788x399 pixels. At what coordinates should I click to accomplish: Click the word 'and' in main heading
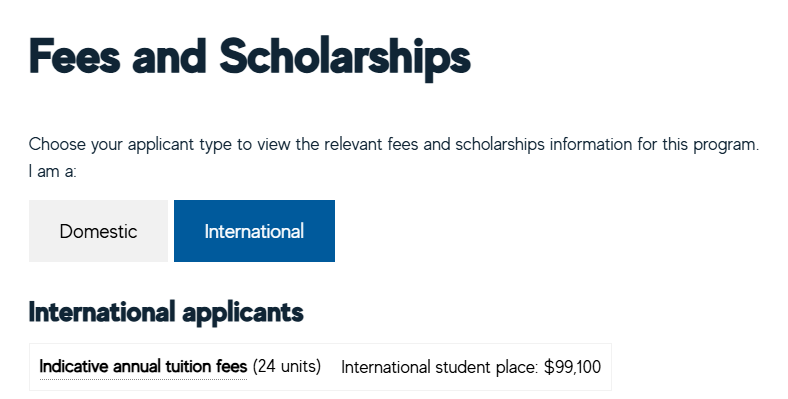tap(169, 56)
